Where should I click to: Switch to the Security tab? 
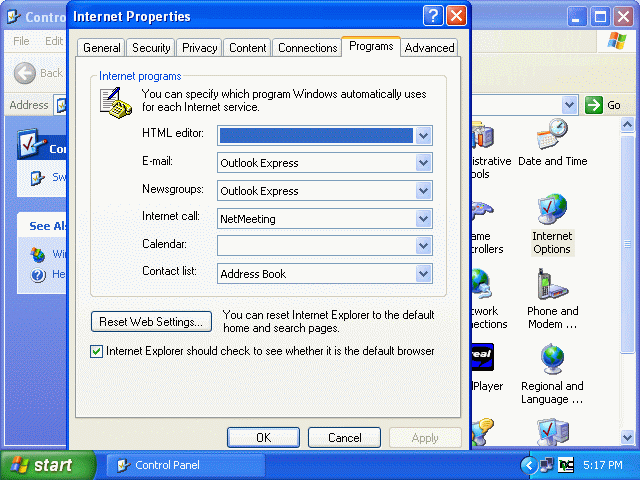point(151,48)
